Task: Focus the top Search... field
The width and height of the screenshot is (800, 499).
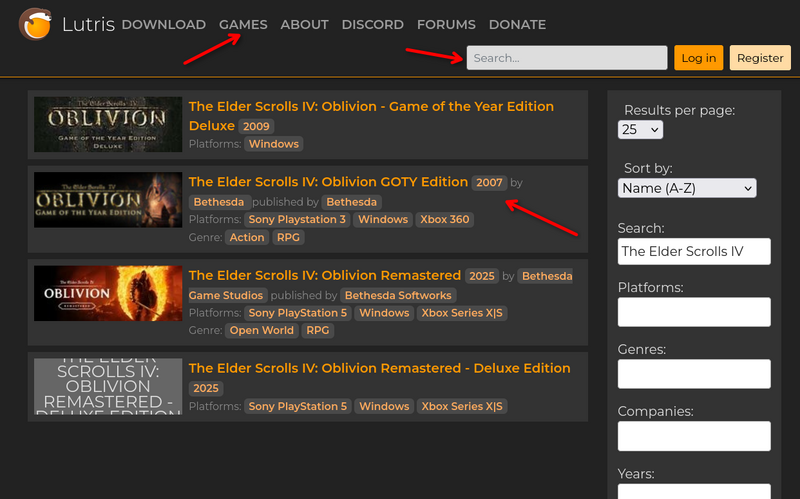Action: (567, 58)
